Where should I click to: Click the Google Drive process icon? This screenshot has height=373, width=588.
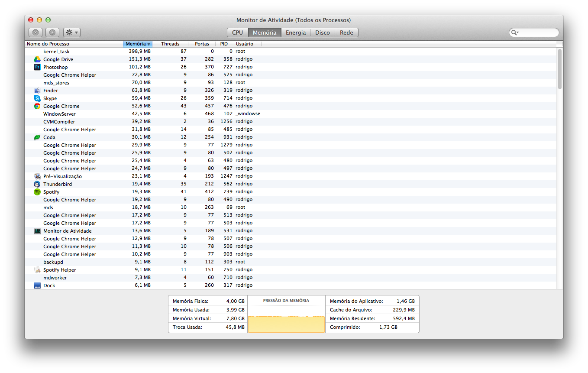37,59
